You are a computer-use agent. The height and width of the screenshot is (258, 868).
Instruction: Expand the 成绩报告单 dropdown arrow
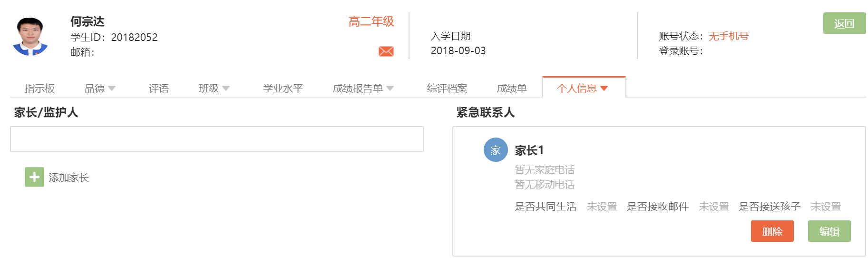390,89
